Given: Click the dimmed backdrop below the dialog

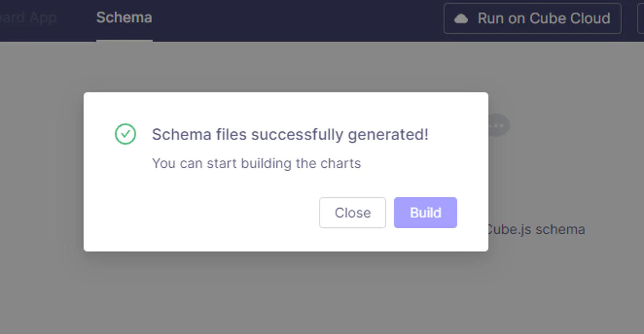Looking at the screenshot, I should click(286, 293).
